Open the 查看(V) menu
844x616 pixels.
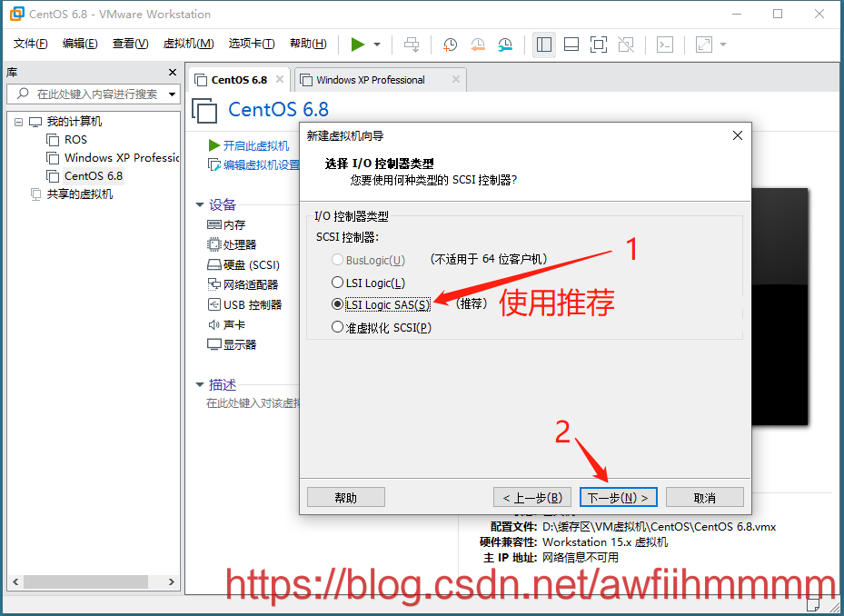(x=130, y=44)
